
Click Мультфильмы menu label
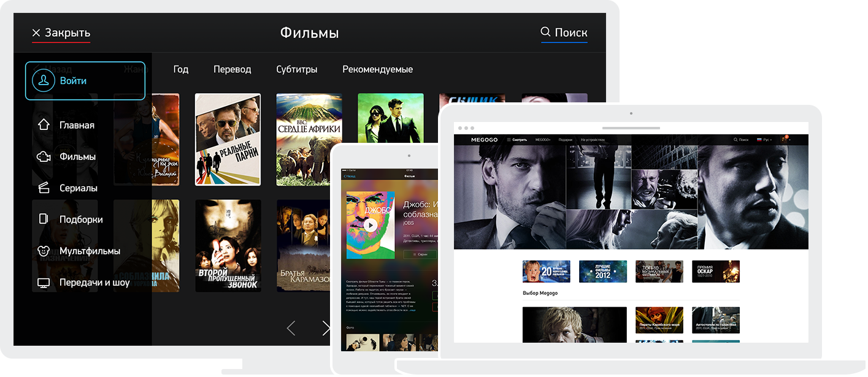click(90, 251)
